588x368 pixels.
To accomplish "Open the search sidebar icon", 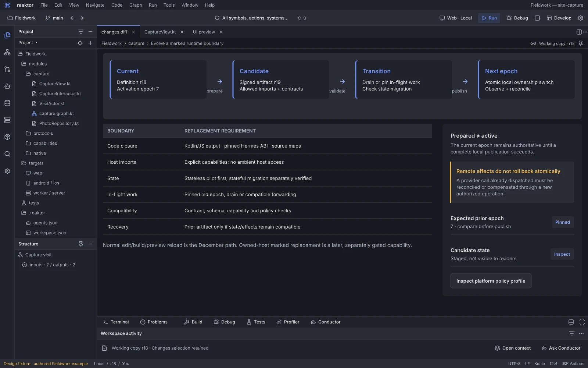I will coord(7,154).
